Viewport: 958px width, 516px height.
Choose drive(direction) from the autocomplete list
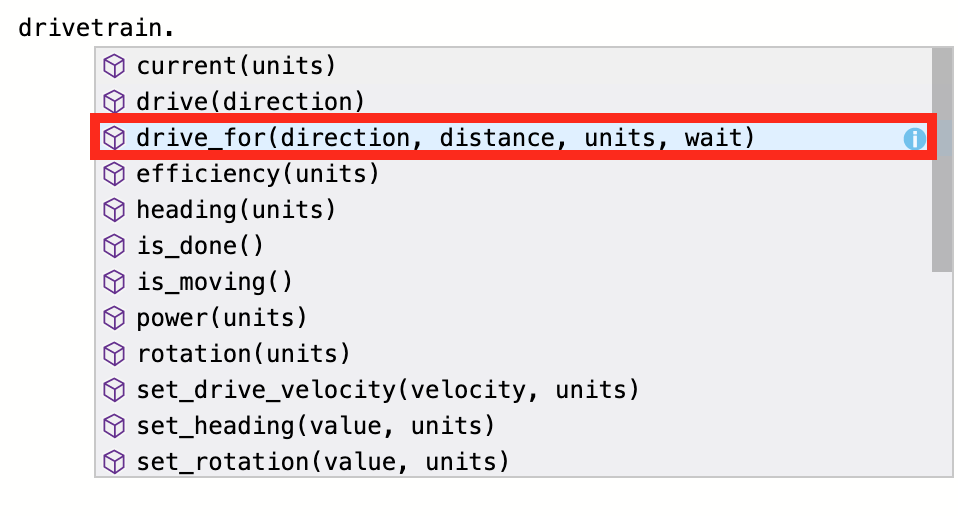250,102
